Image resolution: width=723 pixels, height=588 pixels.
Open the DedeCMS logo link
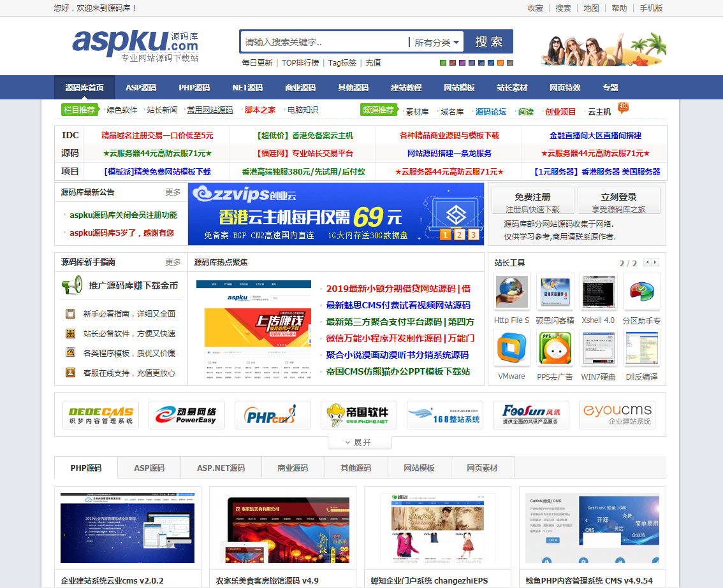pos(101,415)
